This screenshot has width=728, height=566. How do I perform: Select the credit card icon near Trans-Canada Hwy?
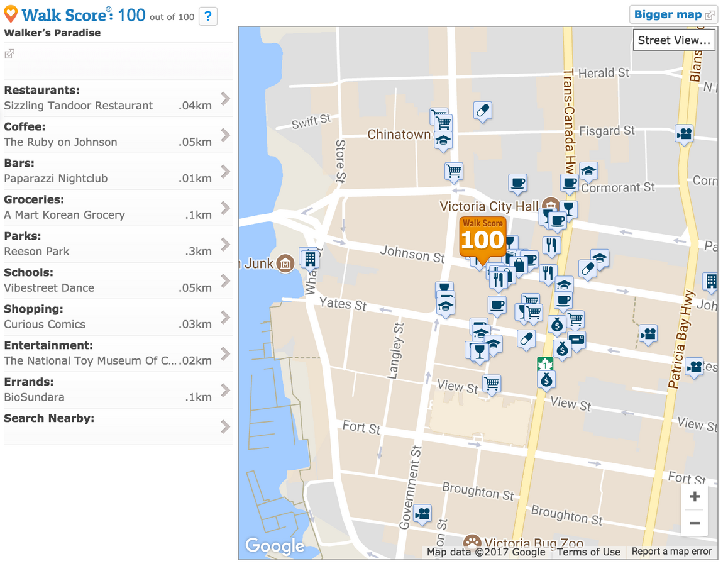point(576,340)
